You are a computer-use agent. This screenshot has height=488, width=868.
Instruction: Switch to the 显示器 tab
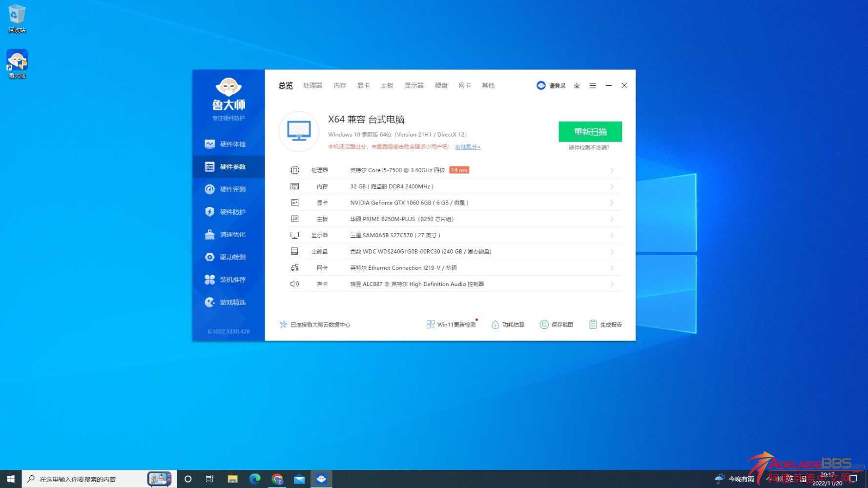414,86
